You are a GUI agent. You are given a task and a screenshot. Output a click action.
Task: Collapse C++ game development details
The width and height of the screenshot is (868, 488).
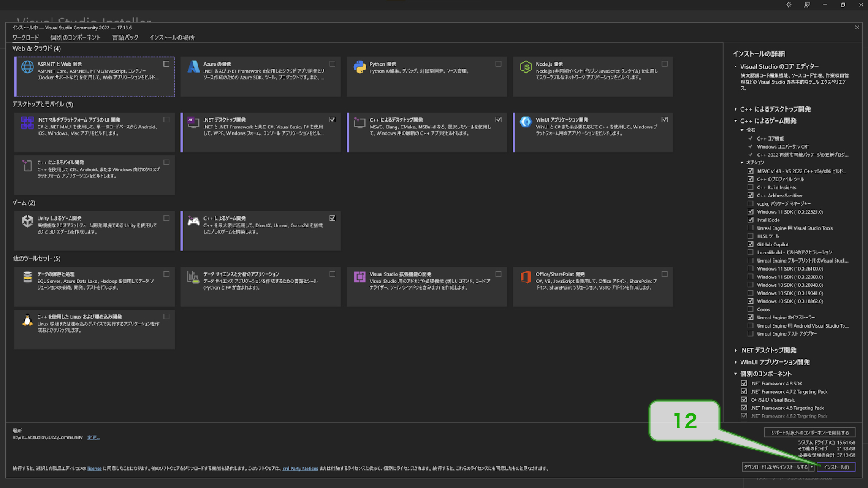[736, 121]
